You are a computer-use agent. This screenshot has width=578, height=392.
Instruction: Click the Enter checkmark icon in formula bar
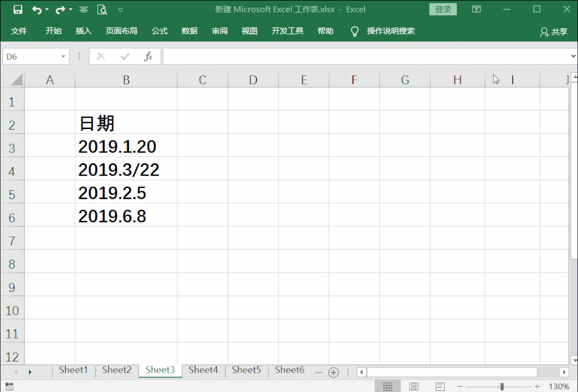125,56
